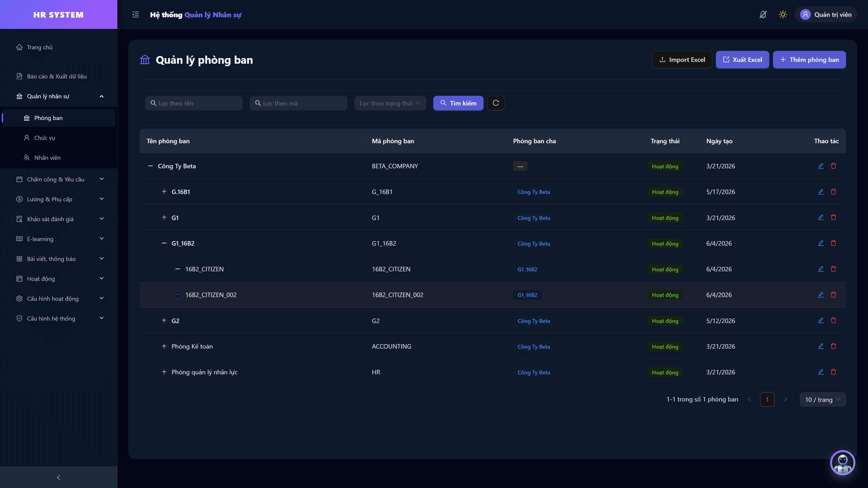Viewport: 868px width, 488px height.
Task: Collapse the 16B2_CITIZEN tree node
Action: pyautogui.click(x=178, y=269)
